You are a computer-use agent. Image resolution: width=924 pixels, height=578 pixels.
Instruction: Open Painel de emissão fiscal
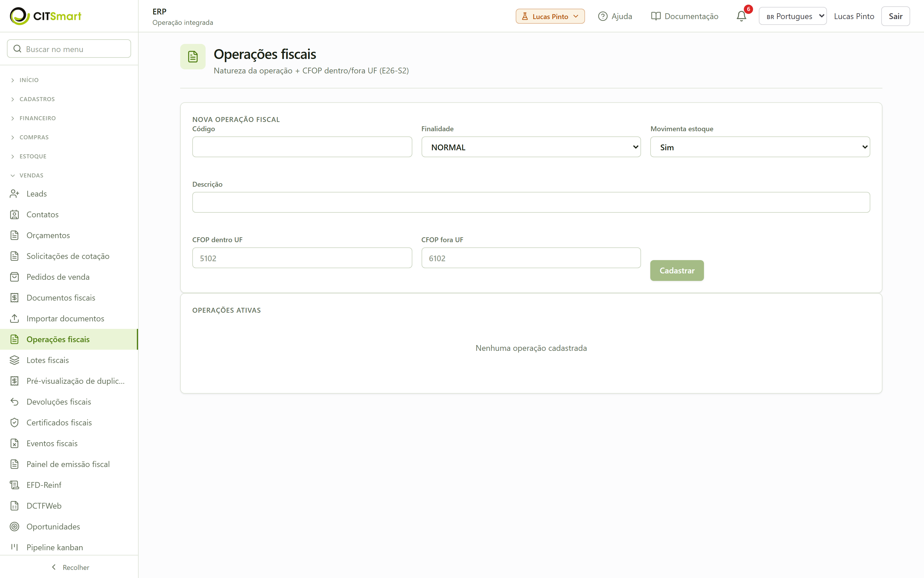pos(69,464)
